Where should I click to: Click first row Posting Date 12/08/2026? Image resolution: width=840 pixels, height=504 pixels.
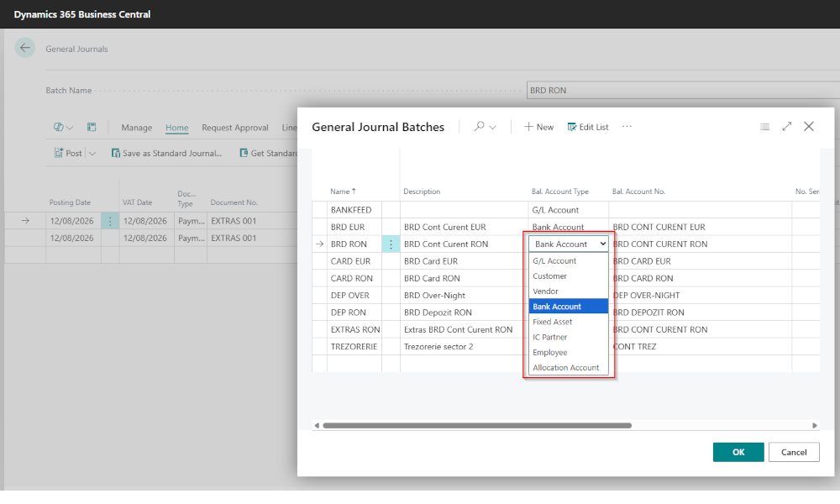coord(71,221)
